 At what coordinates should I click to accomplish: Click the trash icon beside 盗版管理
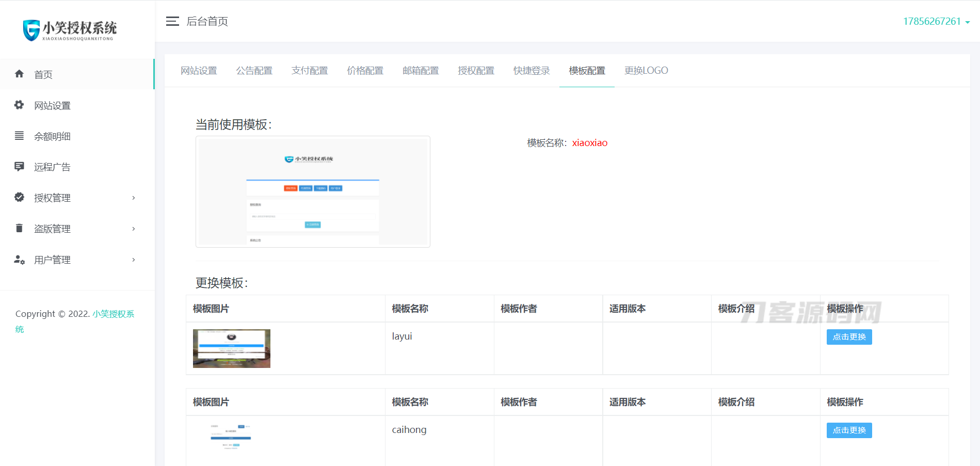(20, 228)
